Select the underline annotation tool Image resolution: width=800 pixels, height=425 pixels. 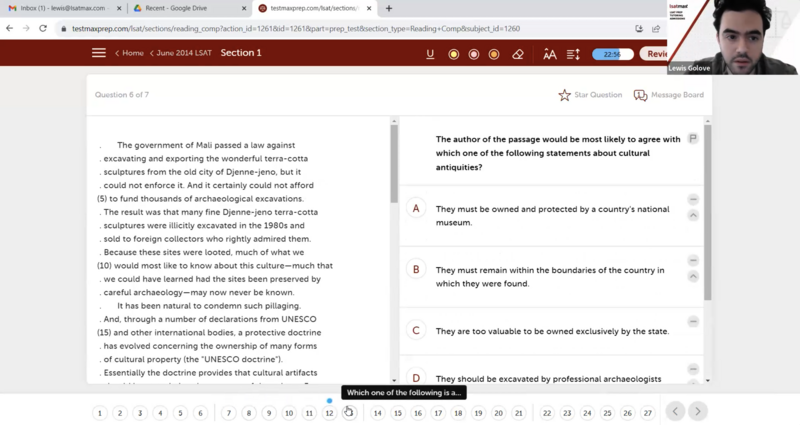click(430, 54)
